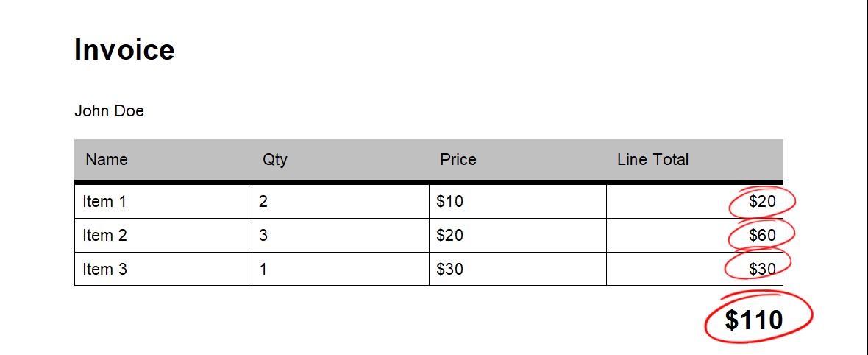Click the quantity 2 cell for Item 1
868x355 pixels.
[341, 201]
